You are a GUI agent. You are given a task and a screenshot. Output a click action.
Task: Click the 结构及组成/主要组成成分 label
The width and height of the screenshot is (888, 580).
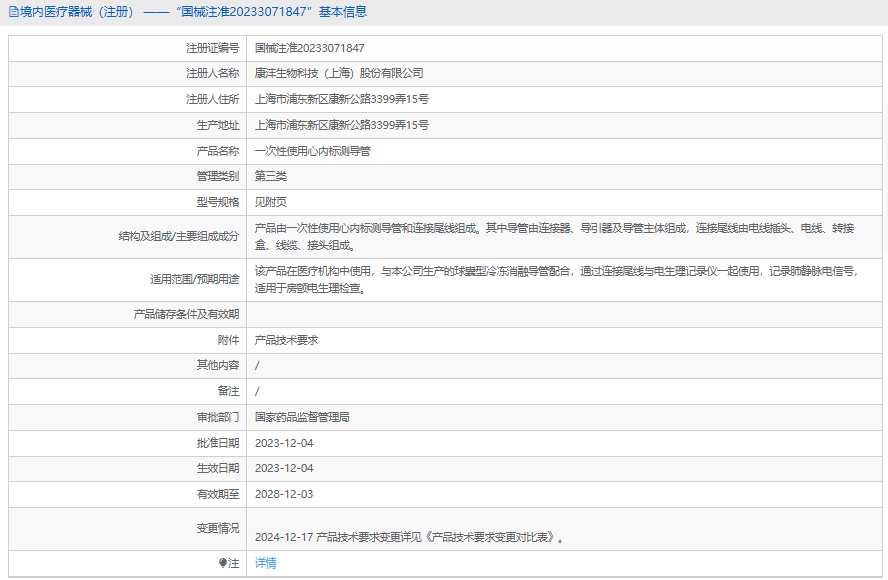pyautogui.click(x=179, y=237)
